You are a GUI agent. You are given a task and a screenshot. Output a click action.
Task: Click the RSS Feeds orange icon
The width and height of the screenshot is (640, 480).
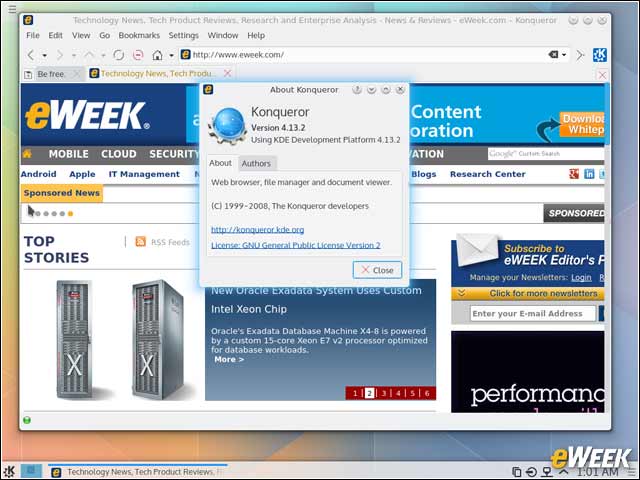coord(140,242)
